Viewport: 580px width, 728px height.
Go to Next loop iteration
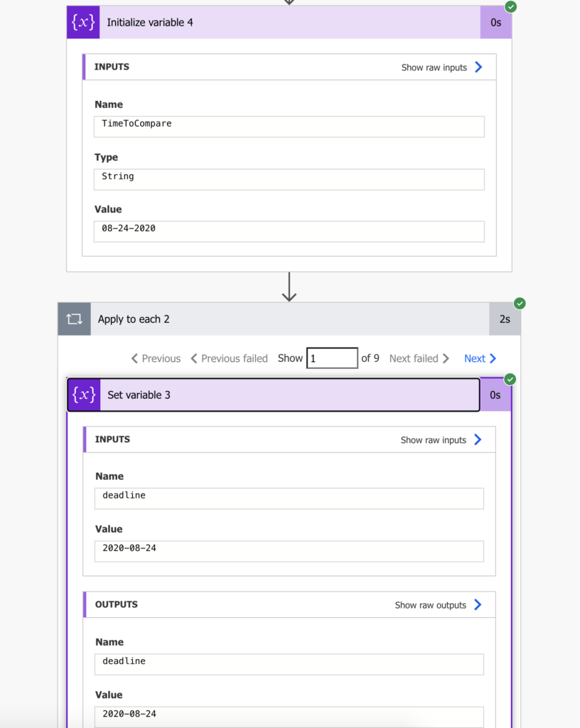click(480, 358)
